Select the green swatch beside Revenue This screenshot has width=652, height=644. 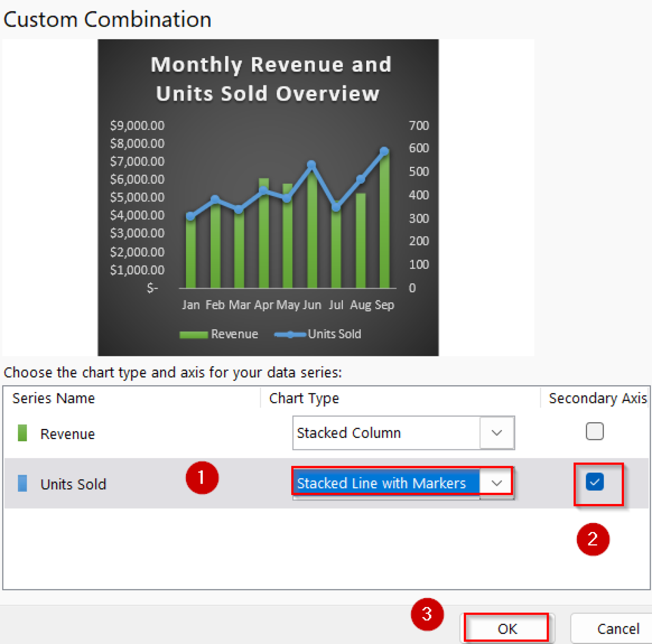(22, 433)
